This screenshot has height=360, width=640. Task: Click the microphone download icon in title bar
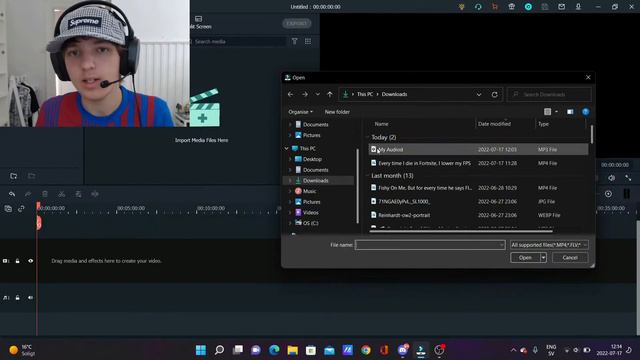(x=578, y=7)
